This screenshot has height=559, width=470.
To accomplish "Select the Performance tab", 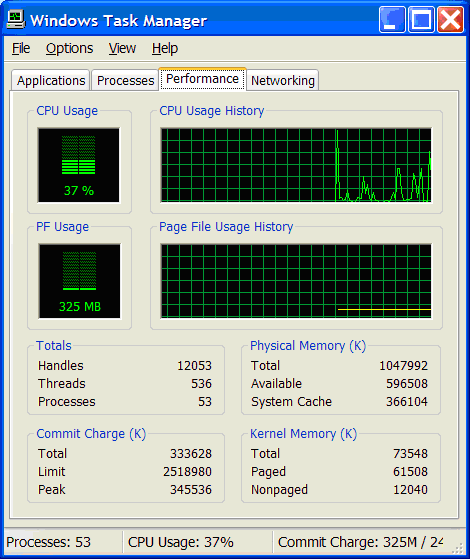I will [x=202, y=79].
